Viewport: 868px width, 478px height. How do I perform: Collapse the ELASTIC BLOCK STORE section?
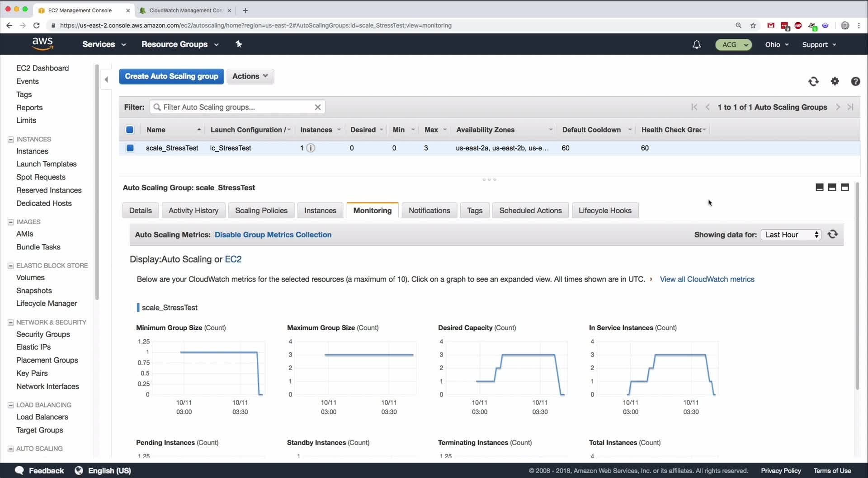pos(10,266)
